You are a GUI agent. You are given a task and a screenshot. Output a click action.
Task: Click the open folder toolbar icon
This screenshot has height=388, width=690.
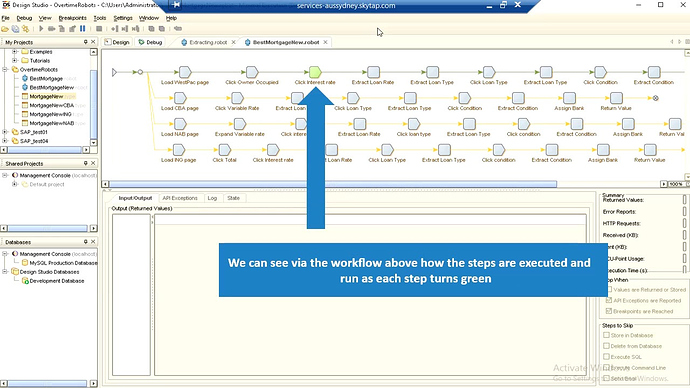point(5,29)
